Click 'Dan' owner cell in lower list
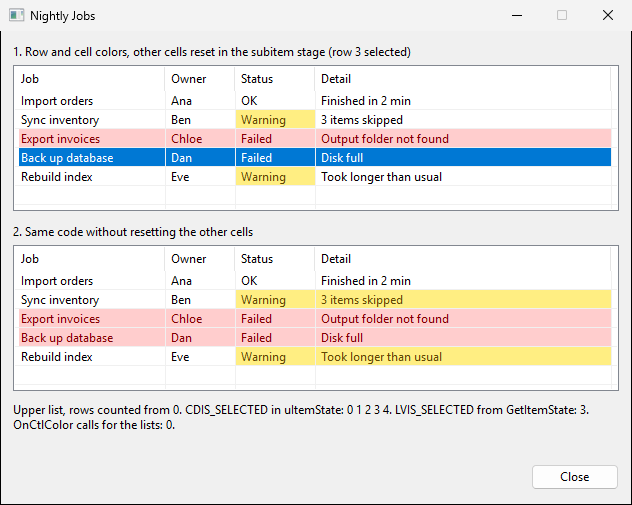 (x=200, y=338)
